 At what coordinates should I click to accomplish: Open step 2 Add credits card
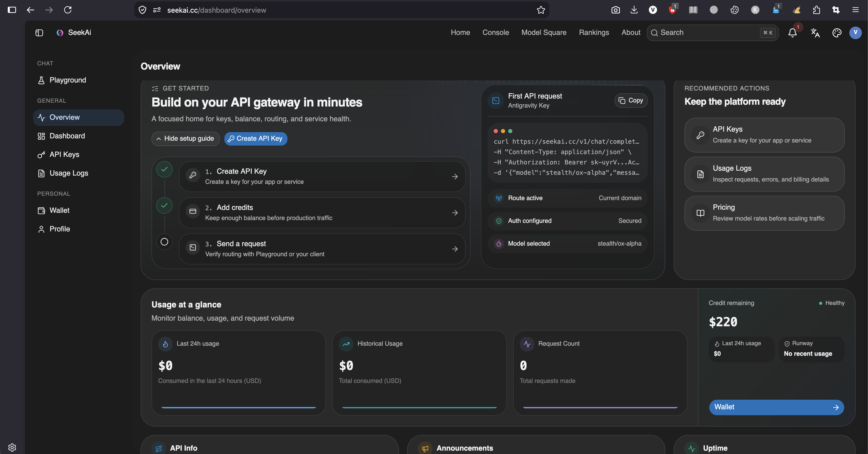[322, 213]
